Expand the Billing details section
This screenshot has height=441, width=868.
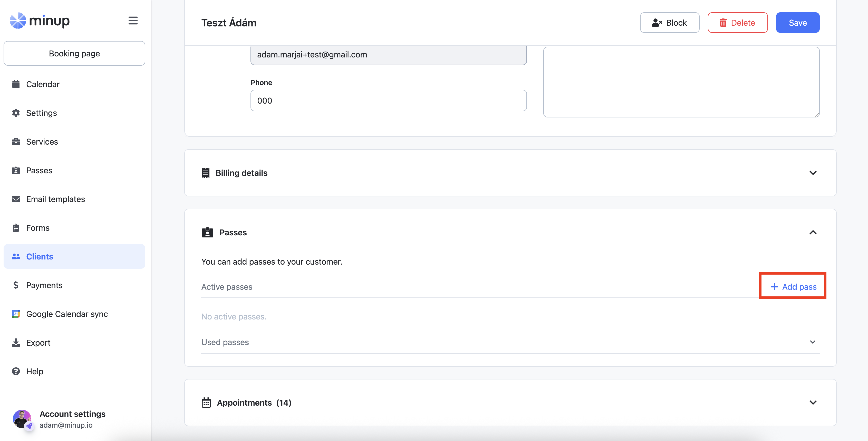pos(813,173)
